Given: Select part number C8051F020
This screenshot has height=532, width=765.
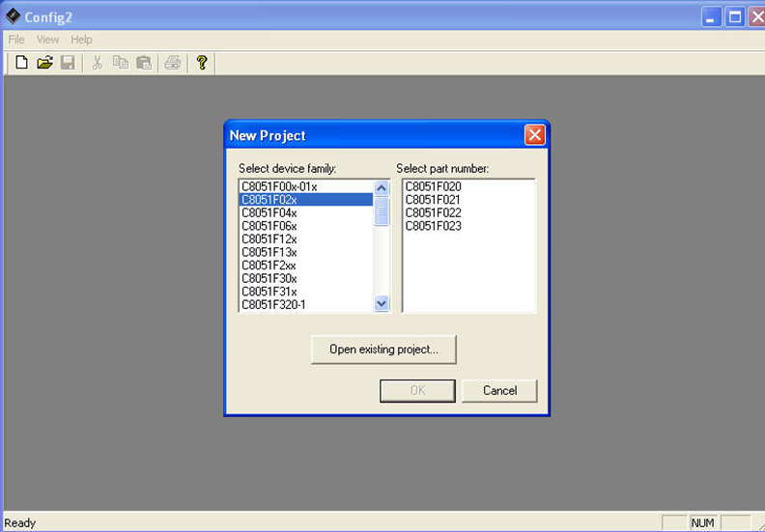Looking at the screenshot, I should pyautogui.click(x=468, y=186).
